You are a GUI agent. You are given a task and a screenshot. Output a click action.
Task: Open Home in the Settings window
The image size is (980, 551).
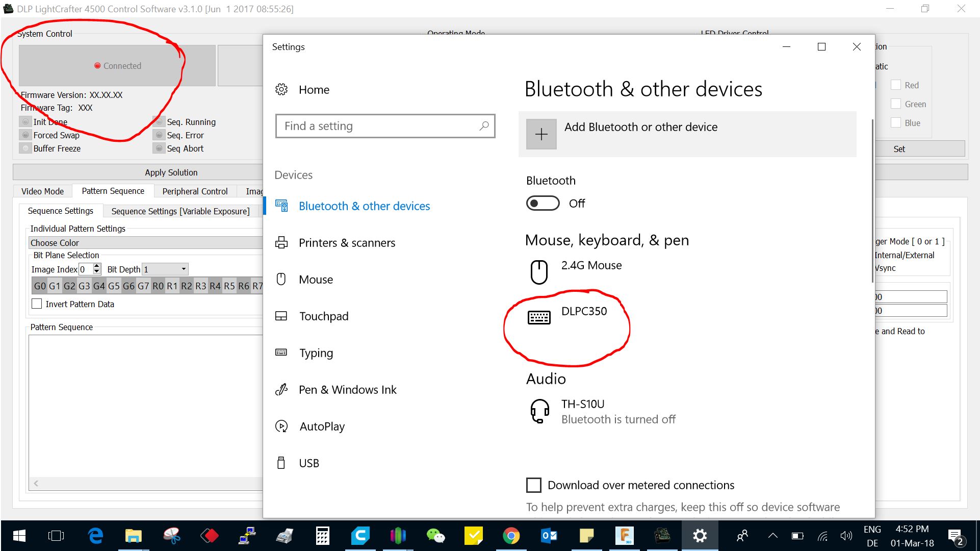[x=302, y=90]
